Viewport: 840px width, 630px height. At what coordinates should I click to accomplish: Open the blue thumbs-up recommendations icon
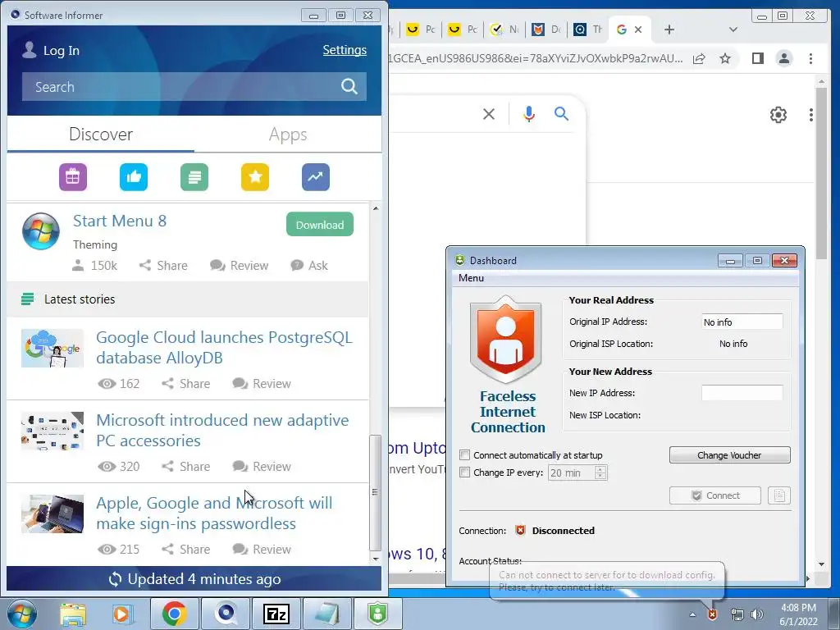pos(134,177)
